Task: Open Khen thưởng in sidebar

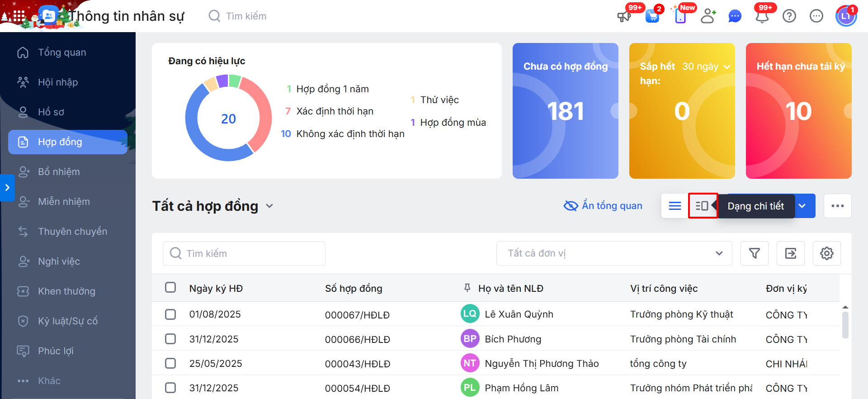Action: coord(68,291)
